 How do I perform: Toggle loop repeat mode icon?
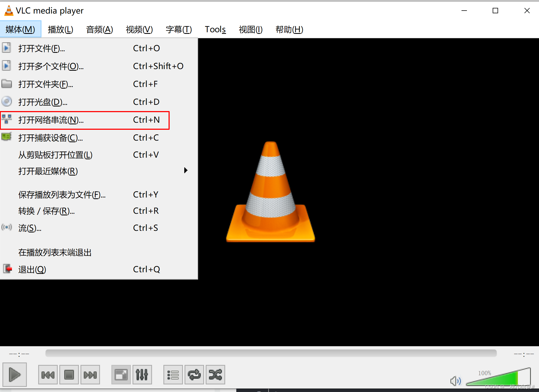[194, 375]
